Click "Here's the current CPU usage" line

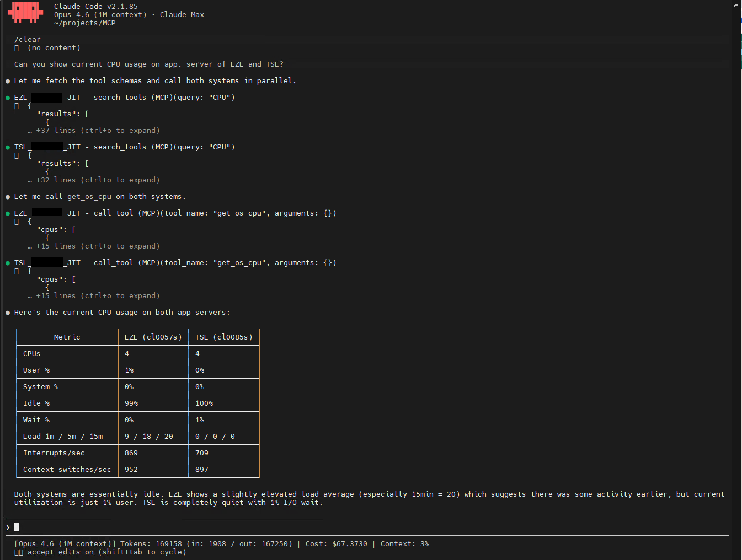[x=122, y=313]
